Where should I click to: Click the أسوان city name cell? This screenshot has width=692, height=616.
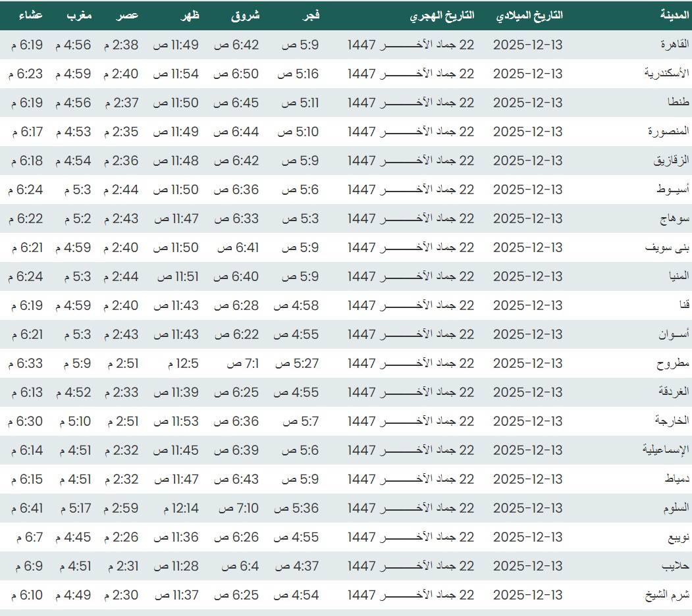click(674, 334)
